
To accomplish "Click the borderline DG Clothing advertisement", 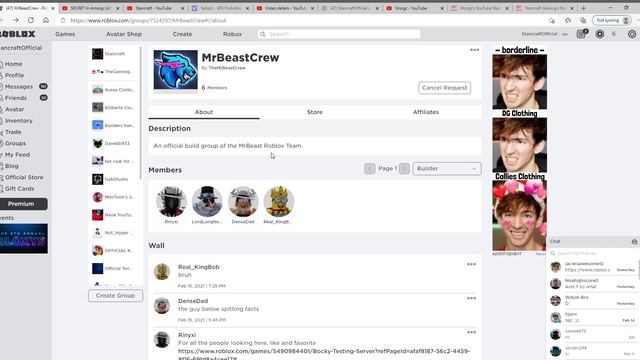I will [520, 148].
